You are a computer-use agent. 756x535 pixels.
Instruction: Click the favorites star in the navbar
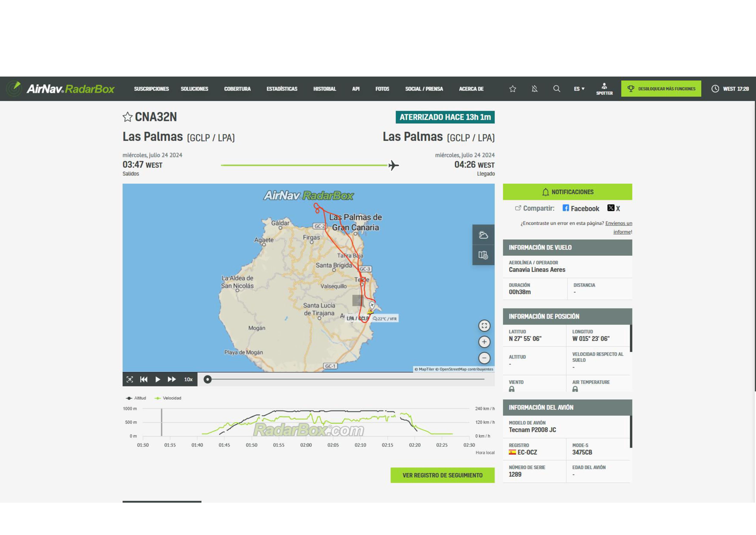click(x=512, y=89)
